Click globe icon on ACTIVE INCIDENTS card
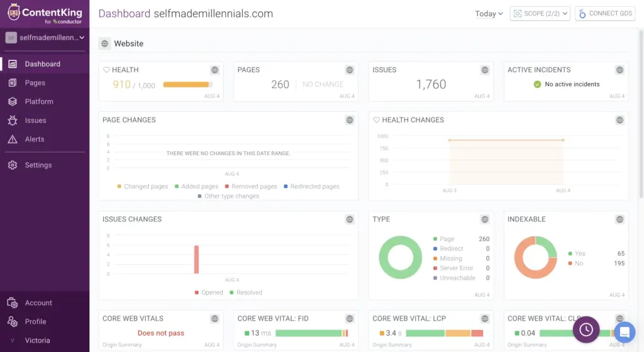 (619, 70)
